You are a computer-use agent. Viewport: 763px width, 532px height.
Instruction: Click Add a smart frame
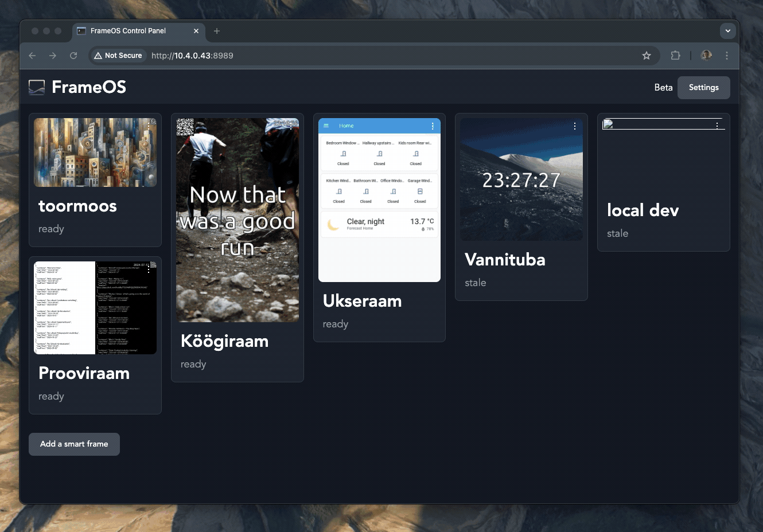tap(74, 444)
